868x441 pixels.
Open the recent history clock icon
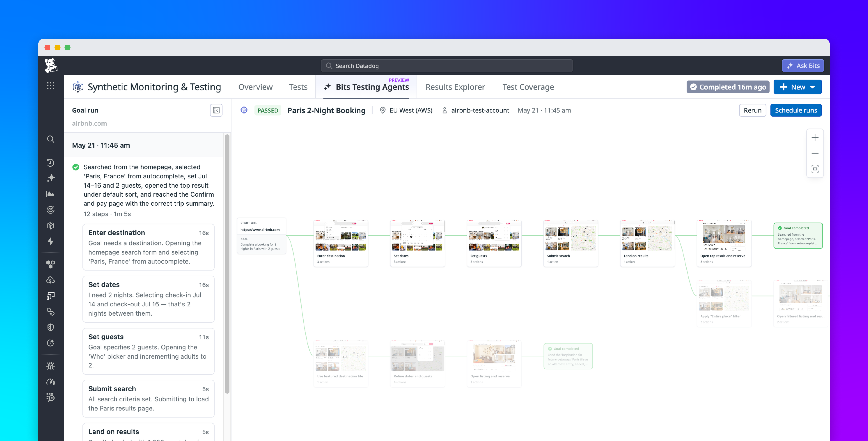pyautogui.click(x=50, y=163)
